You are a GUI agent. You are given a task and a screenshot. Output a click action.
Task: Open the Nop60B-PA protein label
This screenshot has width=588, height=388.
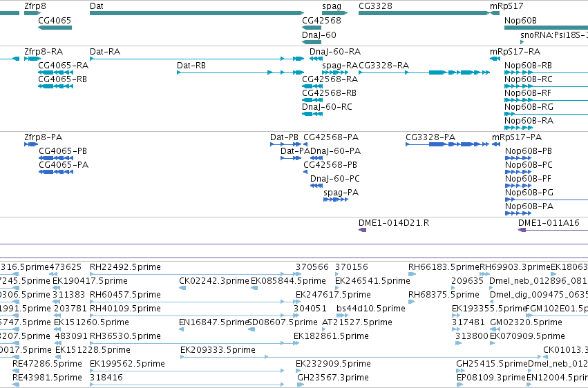tap(529, 206)
